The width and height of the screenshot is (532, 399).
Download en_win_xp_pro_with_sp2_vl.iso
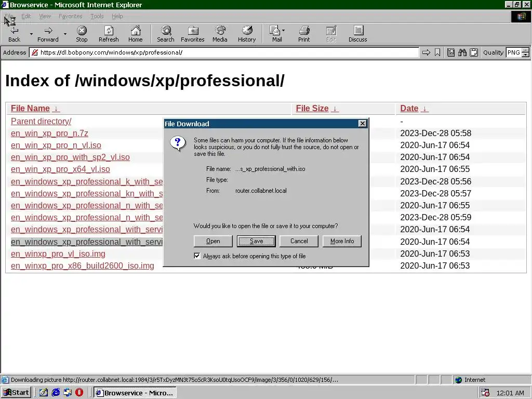(x=70, y=157)
